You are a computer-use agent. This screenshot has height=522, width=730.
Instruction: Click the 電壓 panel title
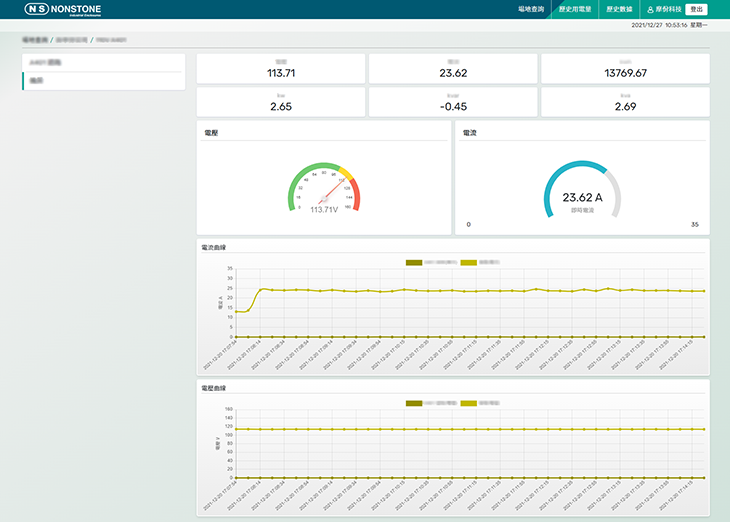coord(211,133)
